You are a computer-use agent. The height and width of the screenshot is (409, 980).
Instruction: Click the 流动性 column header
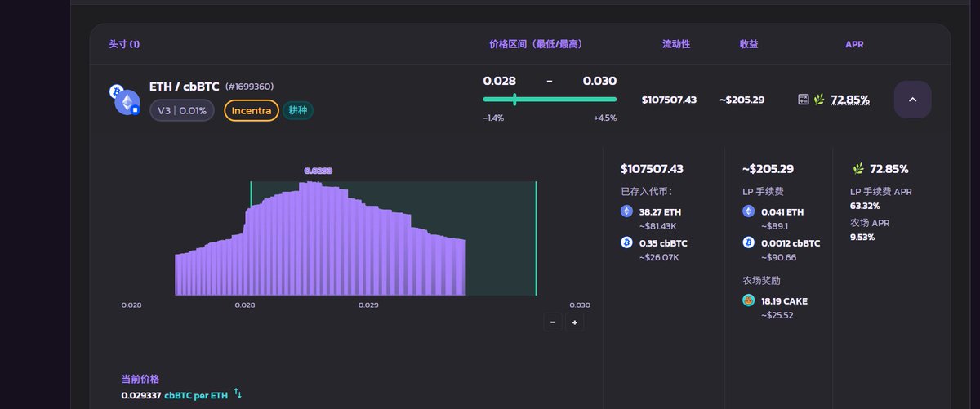tap(676, 44)
